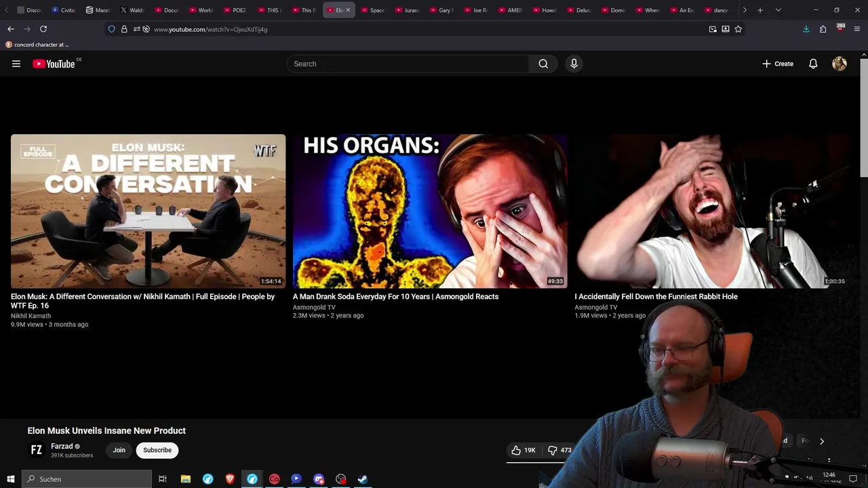Open the Funniest Rabbit Hole thumbnail
The width and height of the screenshot is (868, 488).
712,211
